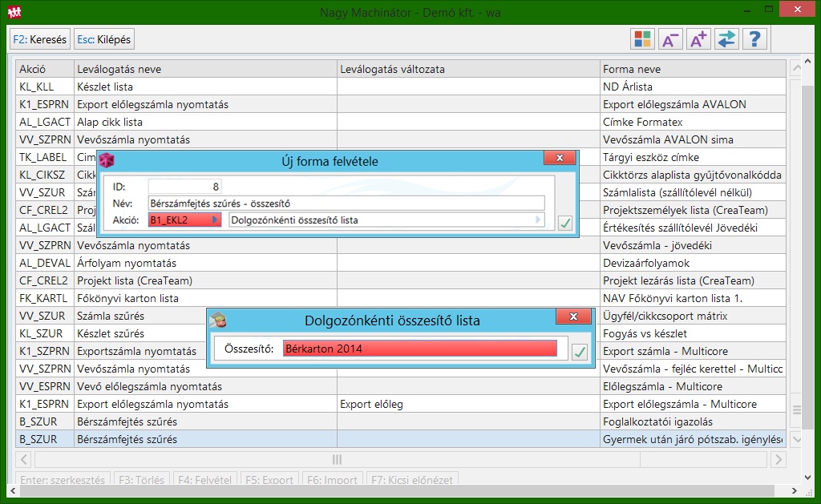Select the Tárgyi eszköz címke cell
821x504 pixels.
point(693,158)
